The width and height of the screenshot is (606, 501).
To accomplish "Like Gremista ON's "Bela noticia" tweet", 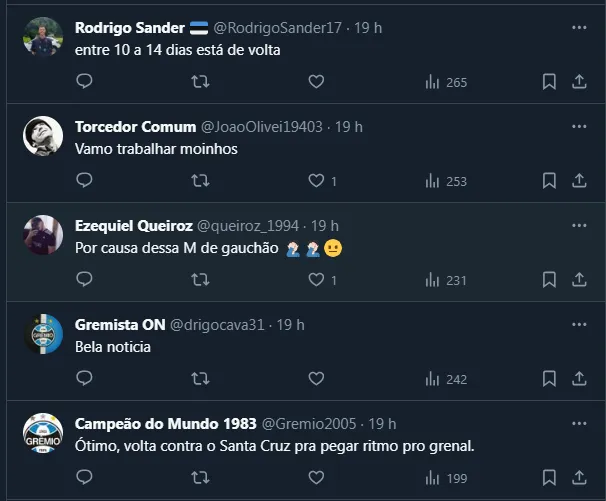I will coord(316,379).
